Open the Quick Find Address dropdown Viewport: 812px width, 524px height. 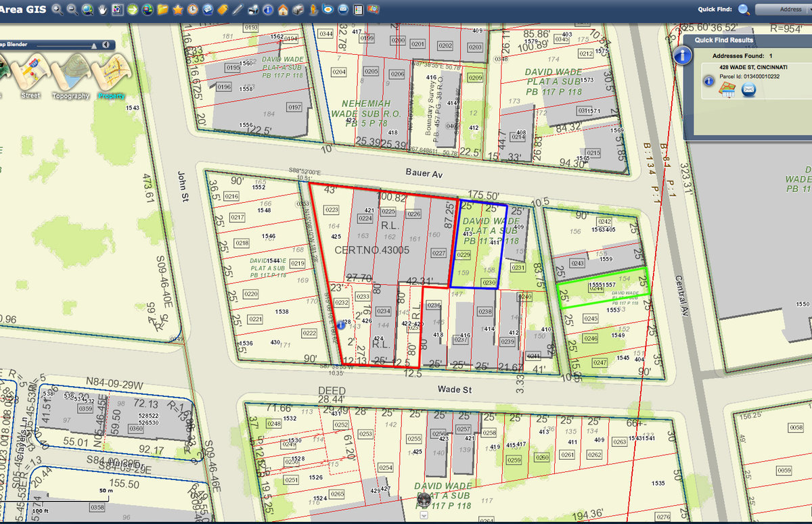[784, 9]
